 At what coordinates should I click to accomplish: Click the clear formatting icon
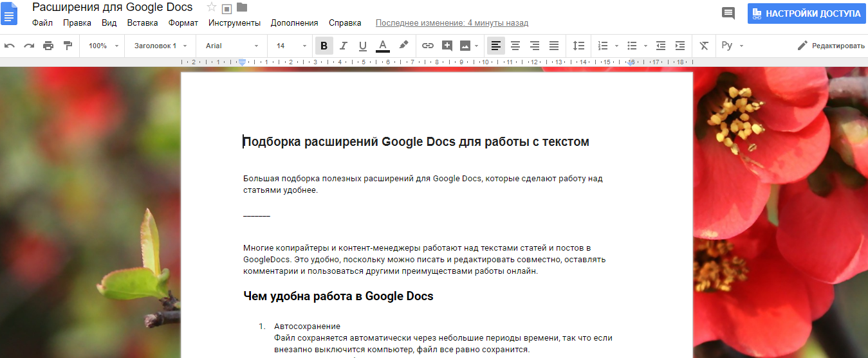pos(704,46)
